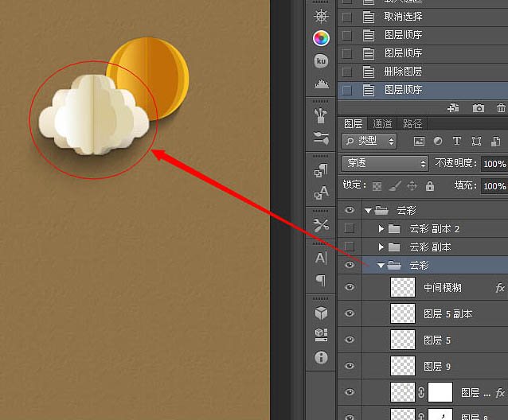Collapse the top 云彩 group triangle
Viewport: 508px width, 420px height.
tap(368, 211)
